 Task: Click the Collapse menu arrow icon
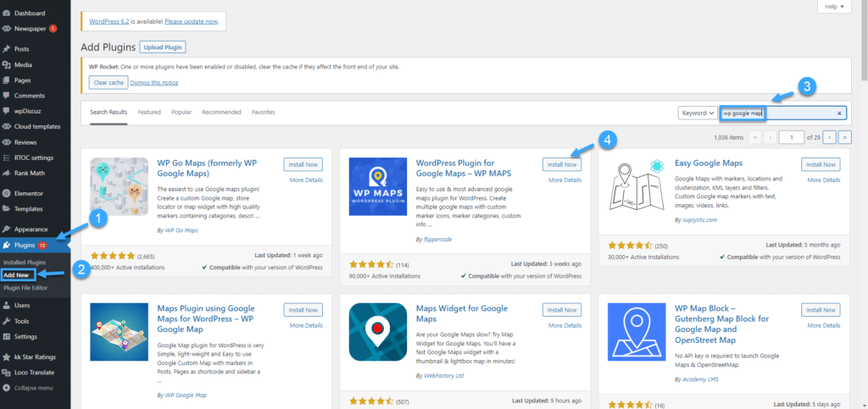(7, 388)
